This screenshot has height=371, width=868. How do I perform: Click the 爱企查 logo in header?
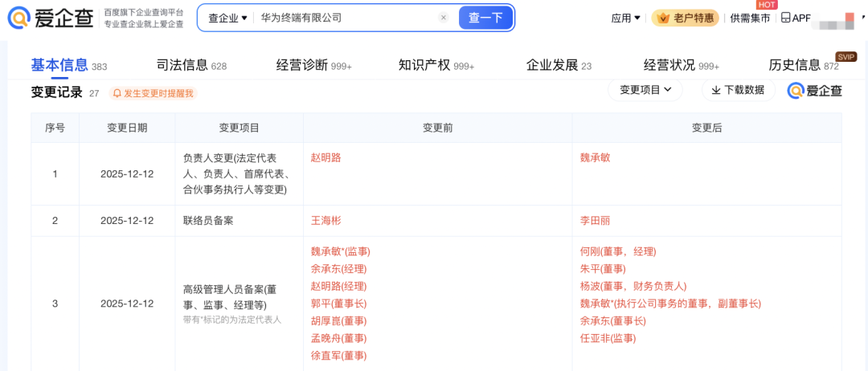[51, 18]
